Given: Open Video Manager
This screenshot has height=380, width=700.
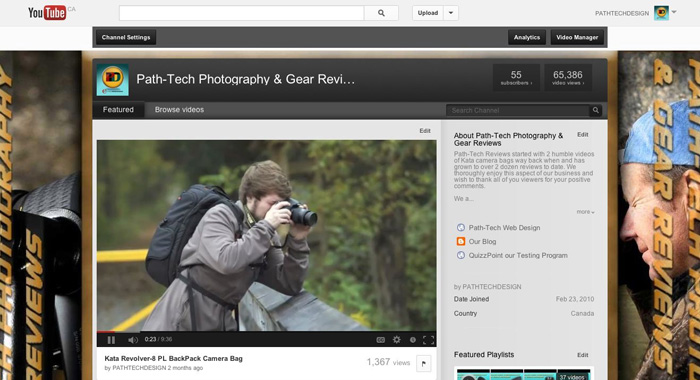Looking at the screenshot, I should click(x=577, y=38).
